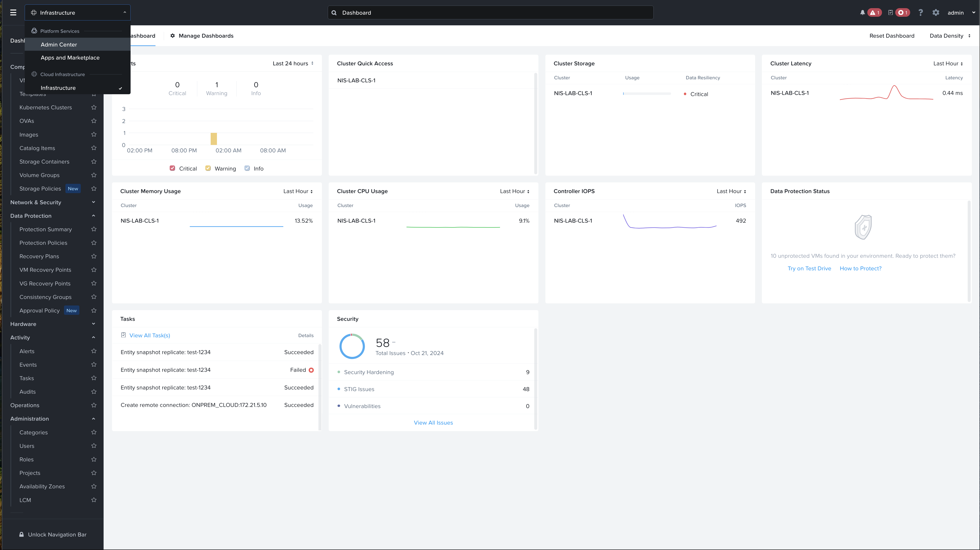
Task: Favorite Kubernetes Clusters with its star icon
Action: pyautogui.click(x=94, y=107)
